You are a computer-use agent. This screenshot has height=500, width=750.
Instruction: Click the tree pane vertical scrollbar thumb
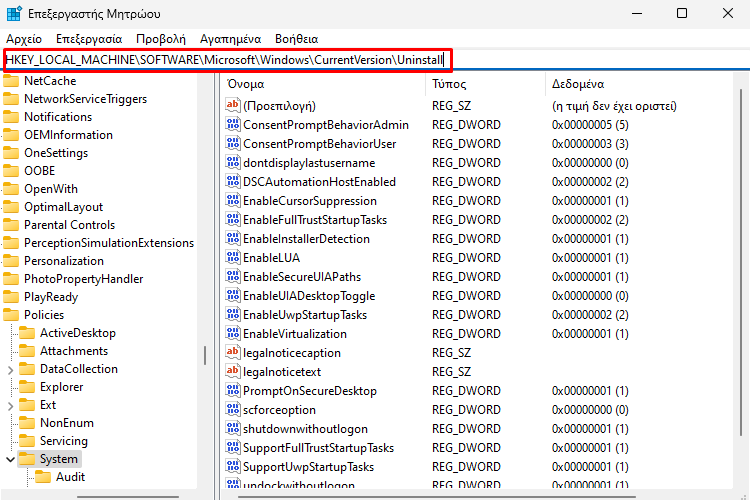coord(206,355)
